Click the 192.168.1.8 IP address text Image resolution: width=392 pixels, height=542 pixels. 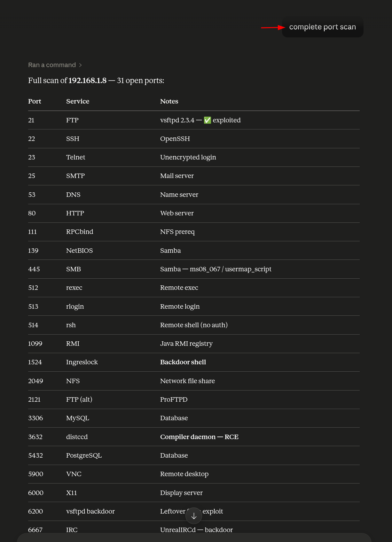87,81
